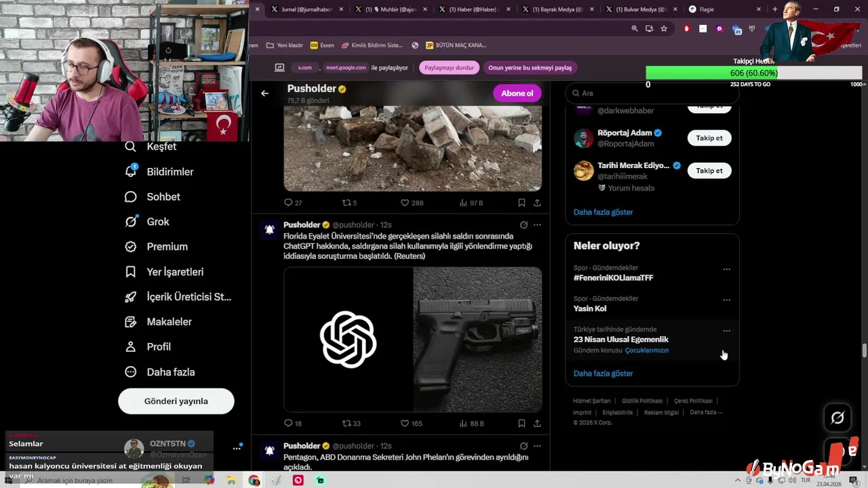Follow Röportaj Adam with Takip et
This screenshot has height=488, width=868.
point(709,138)
